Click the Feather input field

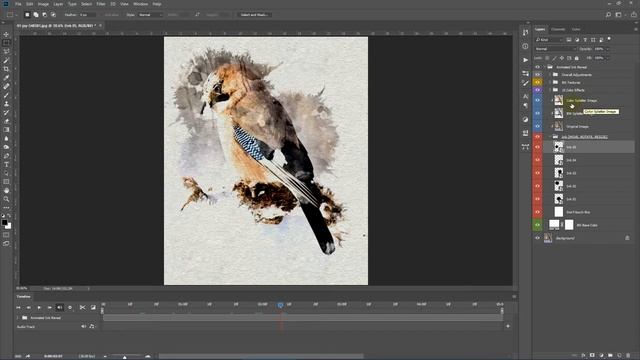coord(87,15)
